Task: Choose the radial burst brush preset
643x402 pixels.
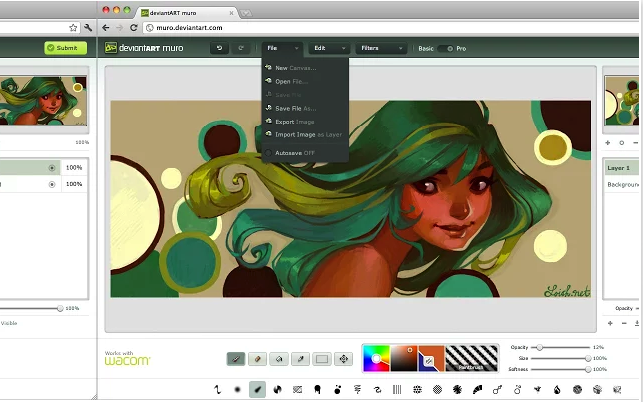Action: pos(457,389)
